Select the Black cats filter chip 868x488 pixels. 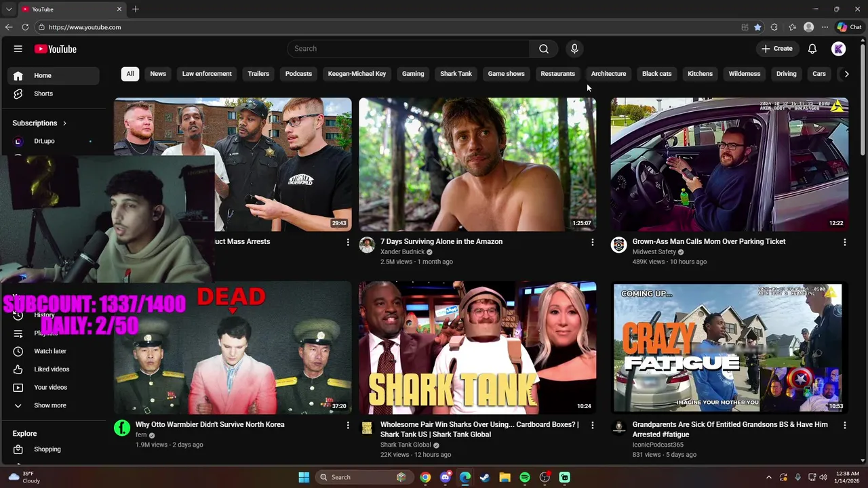pyautogui.click(x=656, y=74)
